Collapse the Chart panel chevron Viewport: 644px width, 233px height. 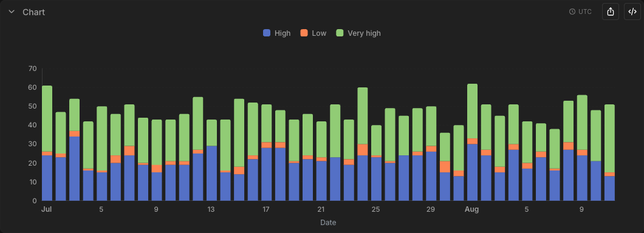[x=12, y=12]
